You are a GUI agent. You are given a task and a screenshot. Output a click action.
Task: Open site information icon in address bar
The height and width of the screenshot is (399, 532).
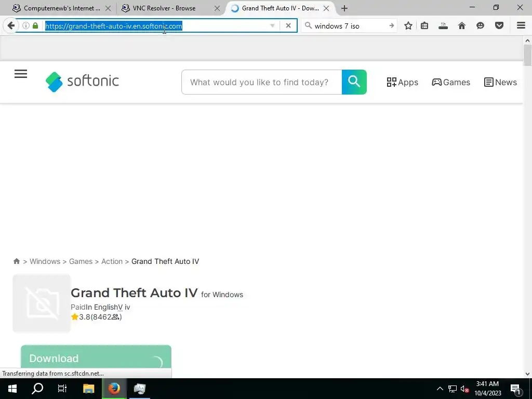coord(26,25)
